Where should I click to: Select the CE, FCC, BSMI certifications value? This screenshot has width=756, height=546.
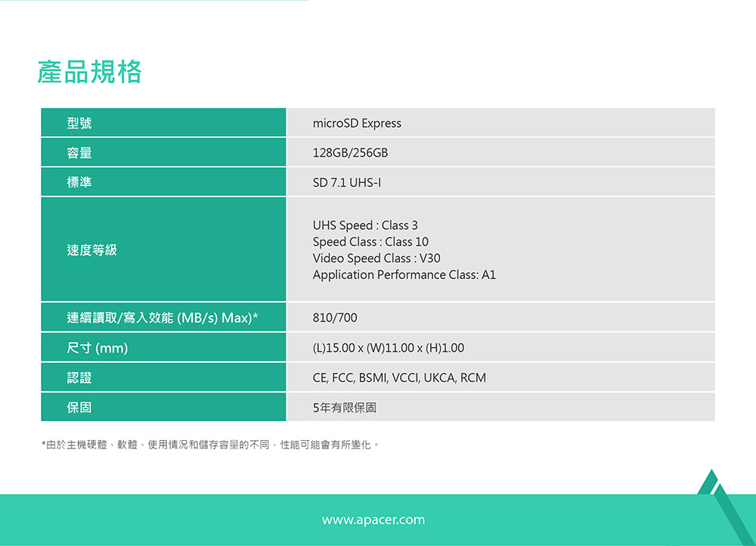pos(399,377)
